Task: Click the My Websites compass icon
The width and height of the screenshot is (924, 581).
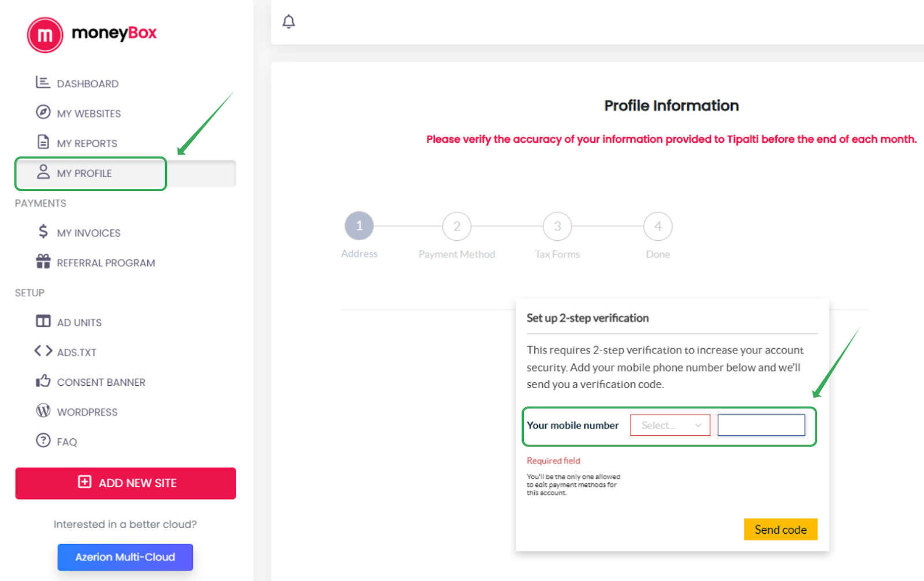Action: click(43, 112)
